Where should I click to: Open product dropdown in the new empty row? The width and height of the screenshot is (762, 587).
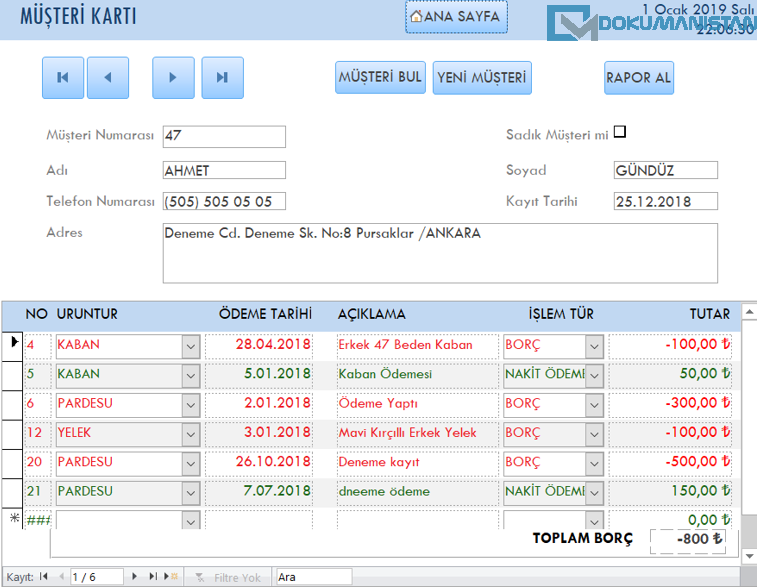click(191, 520)
